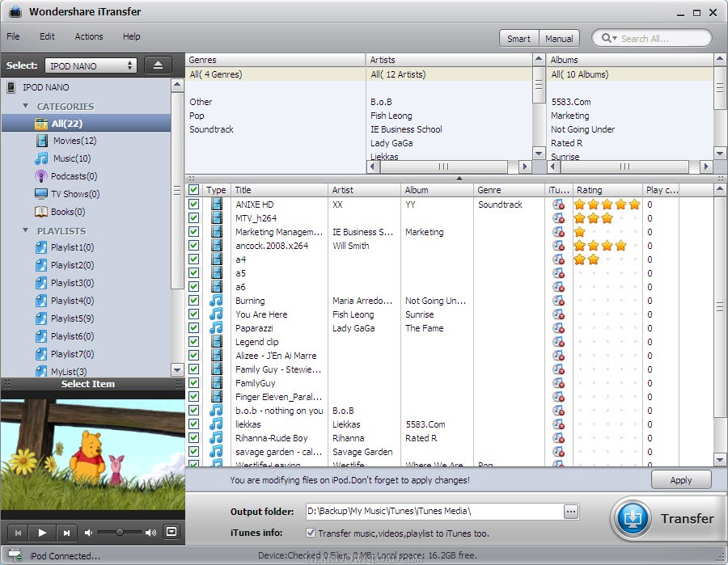
Task: Click the play button in preview player
Action: pyautogui.click(x=42, y=533)
